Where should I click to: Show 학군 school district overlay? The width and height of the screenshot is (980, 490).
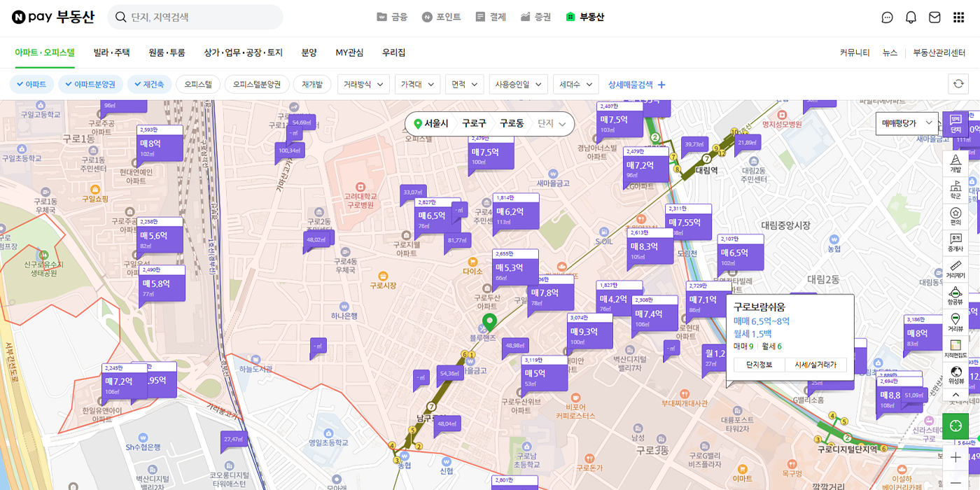(x=955, y=189)
